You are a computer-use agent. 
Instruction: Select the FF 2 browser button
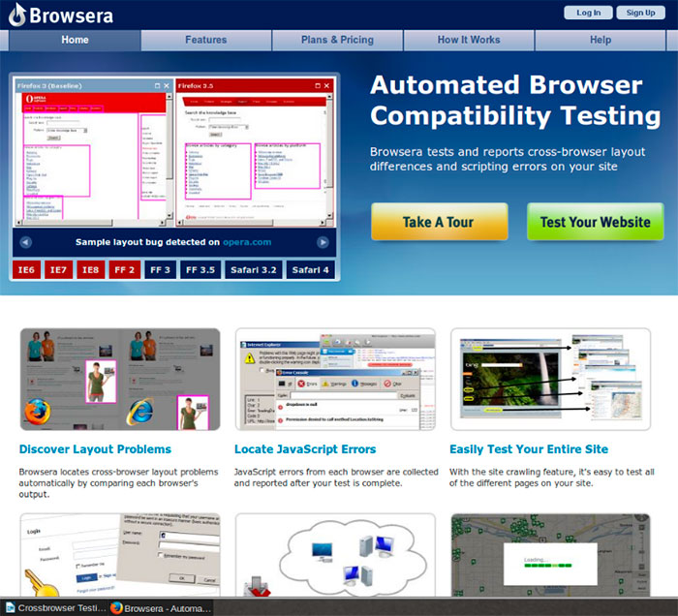tap(125, 270)
